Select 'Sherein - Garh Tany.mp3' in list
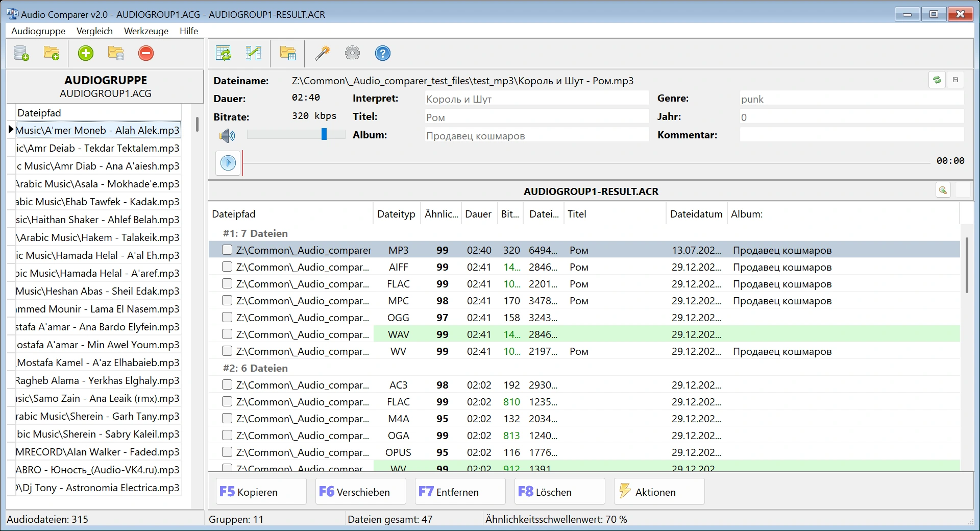Viewport: 980px width, 531px height. click(x=97, y=416)
